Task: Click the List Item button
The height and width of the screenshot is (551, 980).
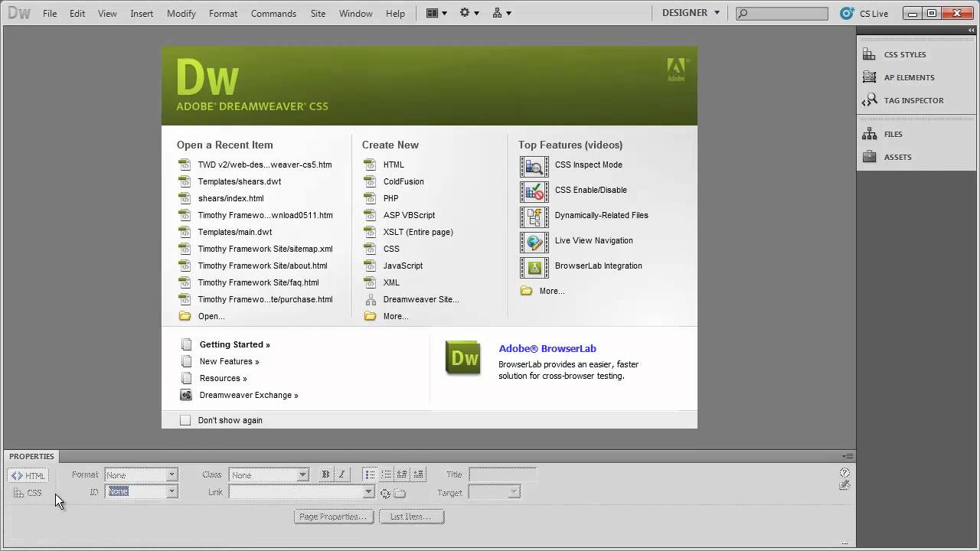Action: point(411,517)
